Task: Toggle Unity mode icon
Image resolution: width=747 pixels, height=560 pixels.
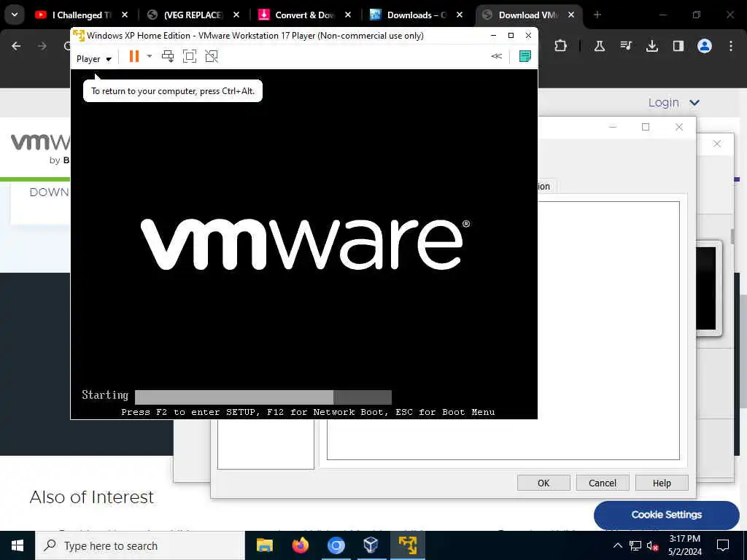Action: 212,57
